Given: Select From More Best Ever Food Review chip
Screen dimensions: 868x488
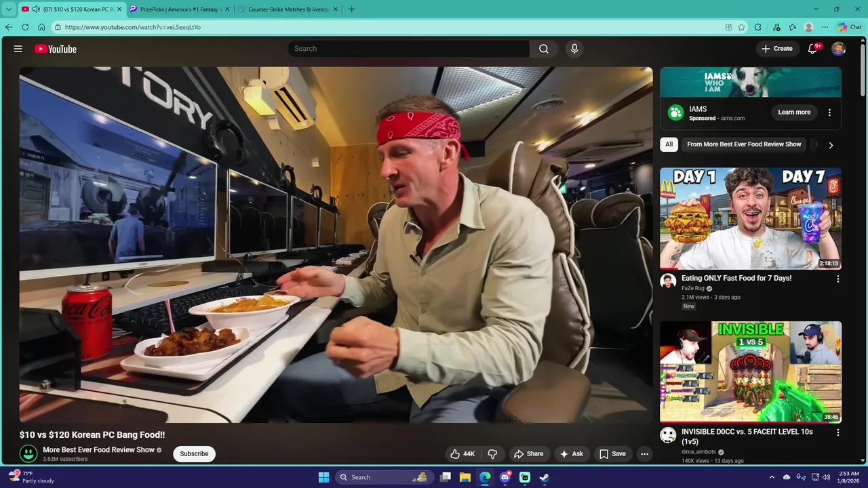Looking at the screenshot, I should point(744,144).
